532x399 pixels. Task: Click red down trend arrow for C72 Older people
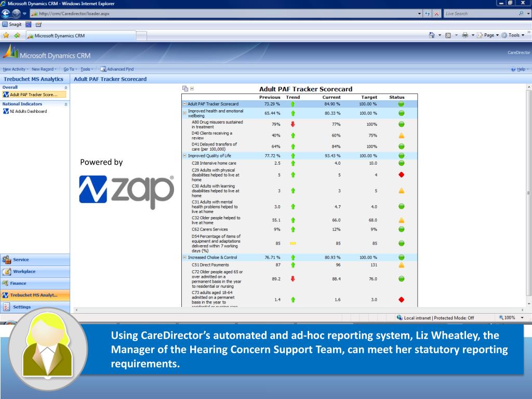point(293,279)
